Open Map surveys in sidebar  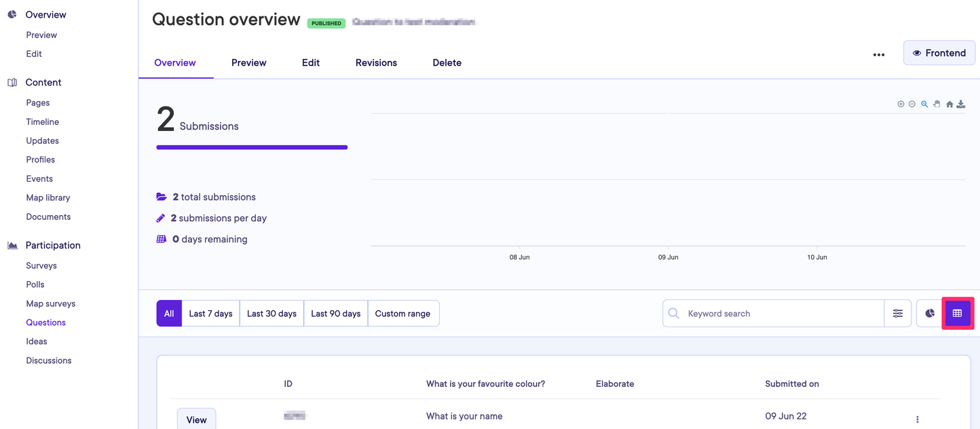(51, 303)
